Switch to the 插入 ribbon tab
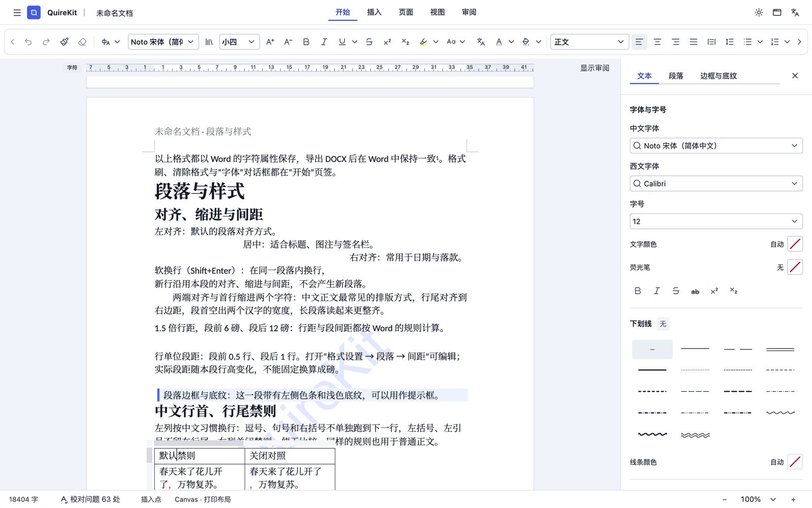 tap(374, 12)
